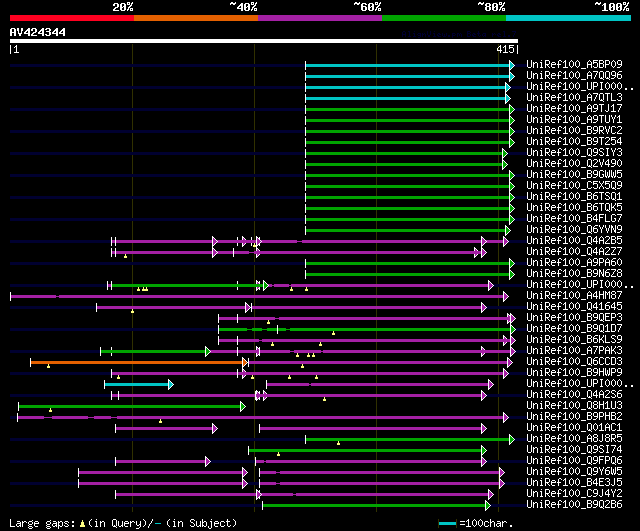Open the UniRef100_A9TUY1 hit label
This screenshot has height=531, width=640.
(x=574, y=120)
